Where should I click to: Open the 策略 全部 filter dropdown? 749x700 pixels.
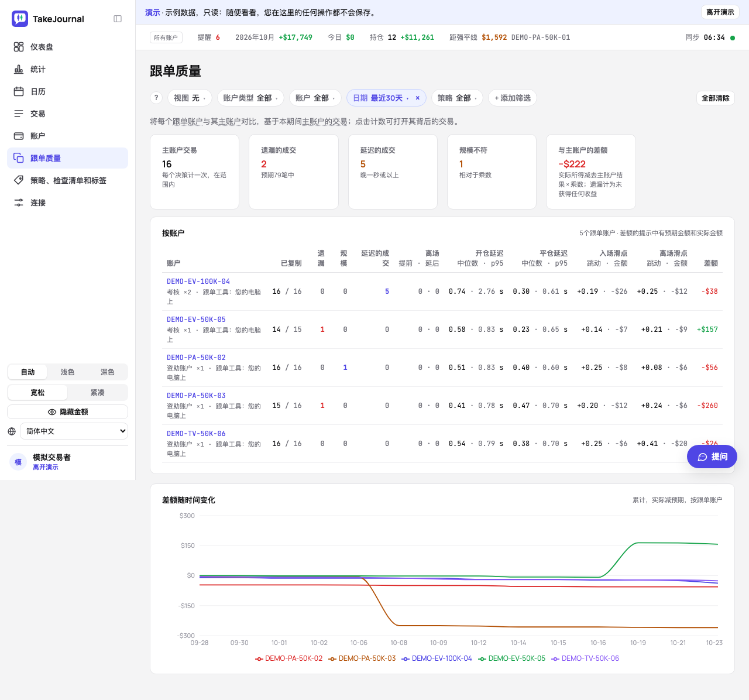[x=457, y=98]
